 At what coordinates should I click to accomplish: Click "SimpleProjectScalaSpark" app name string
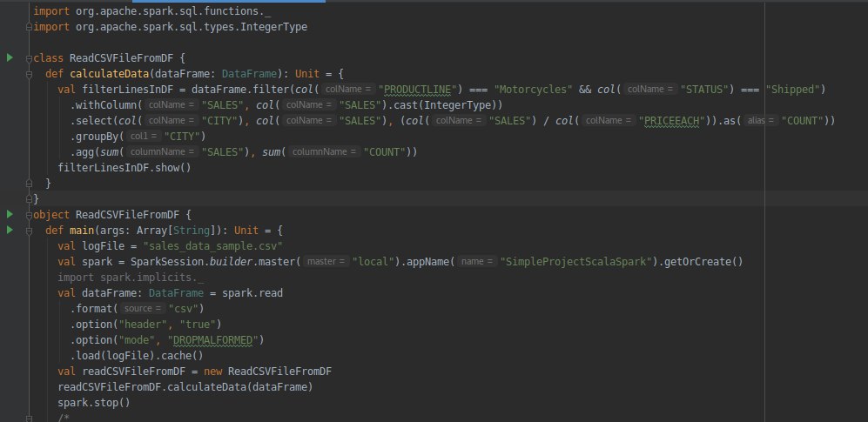[576, 262]
